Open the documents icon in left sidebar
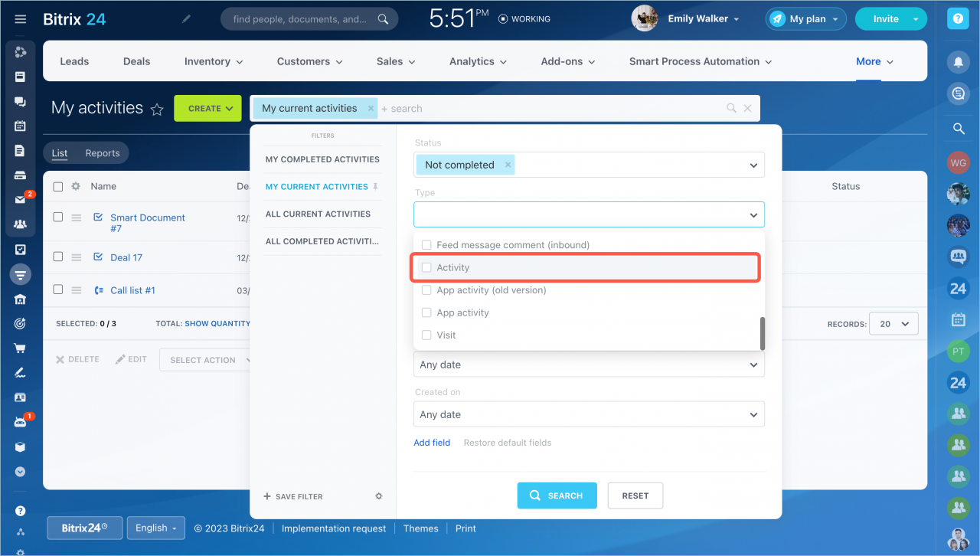Screen dimensions: 980x556 (x=21, y=151)
